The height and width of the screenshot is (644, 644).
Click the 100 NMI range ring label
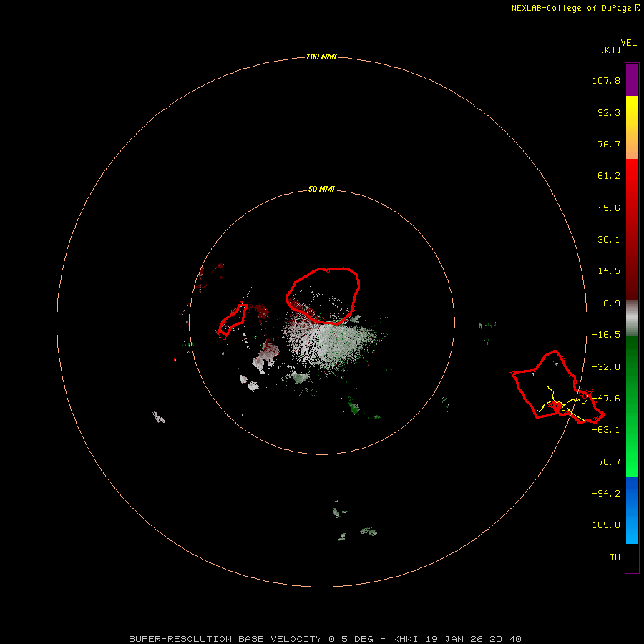(321, 57)
